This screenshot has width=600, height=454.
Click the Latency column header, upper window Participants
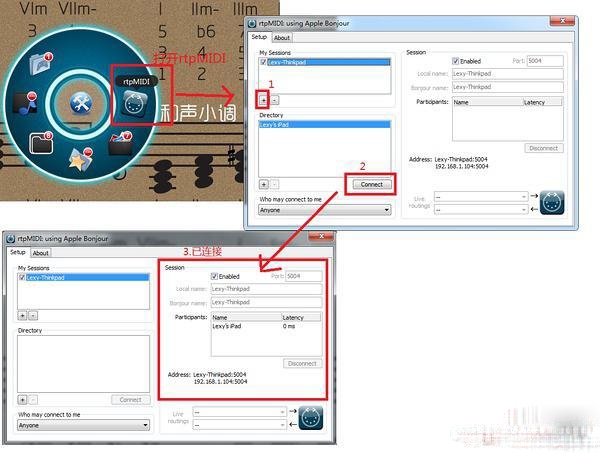click(542, 102)
